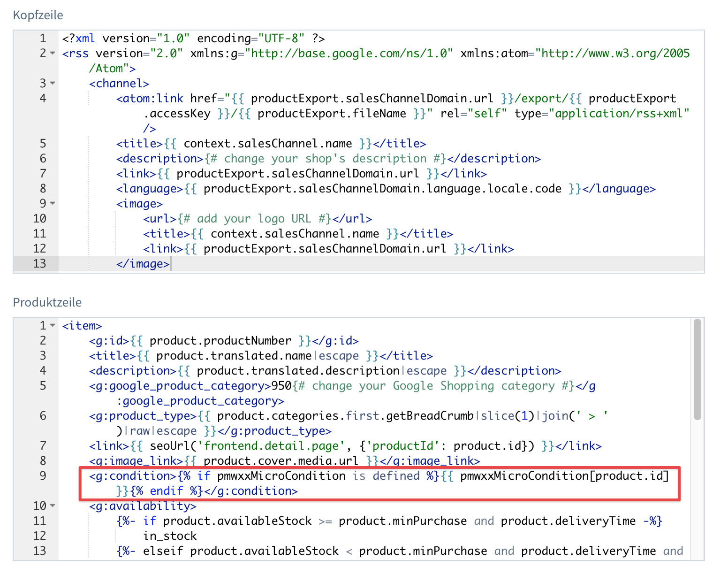Viewport: 728px width, 583px height.
Task: Click the context.salesChannel.name title on line 5
Action: coord(271,144)
